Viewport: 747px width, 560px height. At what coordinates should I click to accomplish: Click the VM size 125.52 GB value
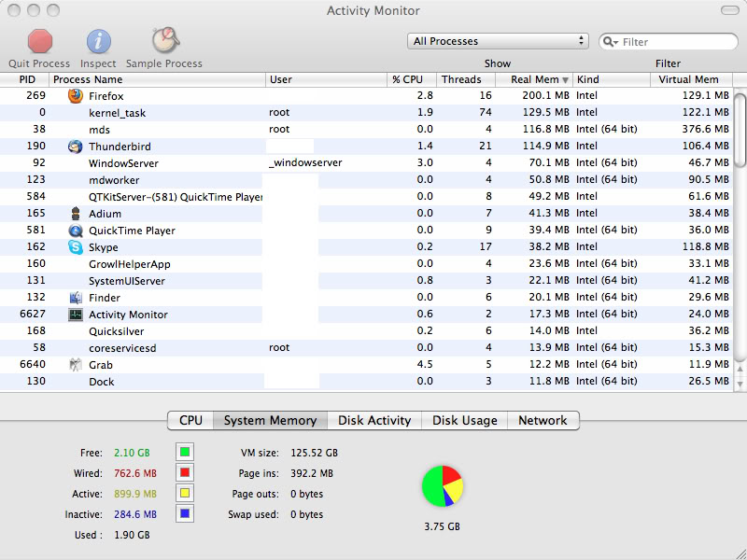314,453
